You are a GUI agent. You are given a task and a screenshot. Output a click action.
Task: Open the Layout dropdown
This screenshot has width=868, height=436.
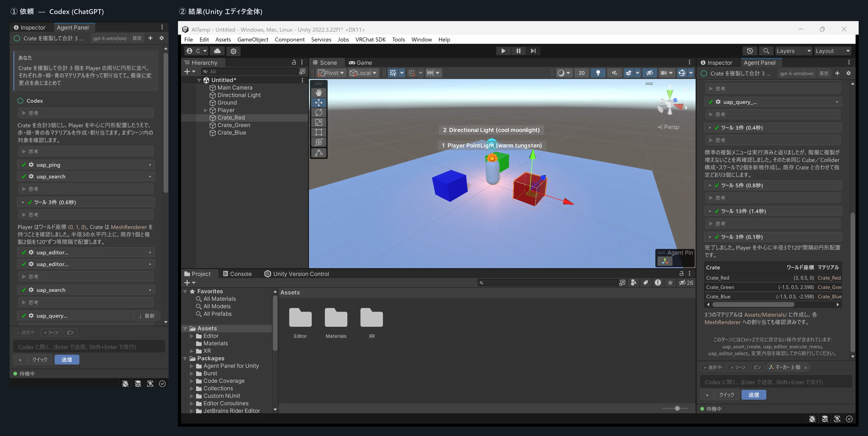coord(833,51)
